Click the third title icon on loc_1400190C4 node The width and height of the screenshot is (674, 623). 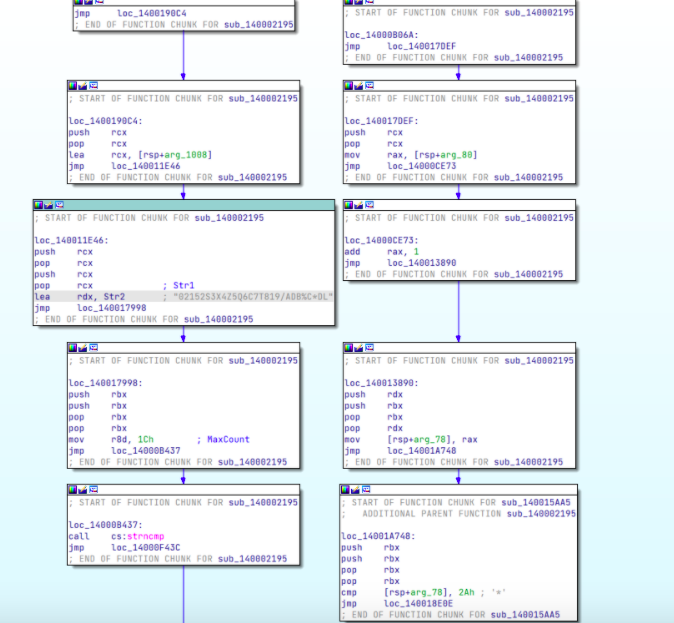92,86
